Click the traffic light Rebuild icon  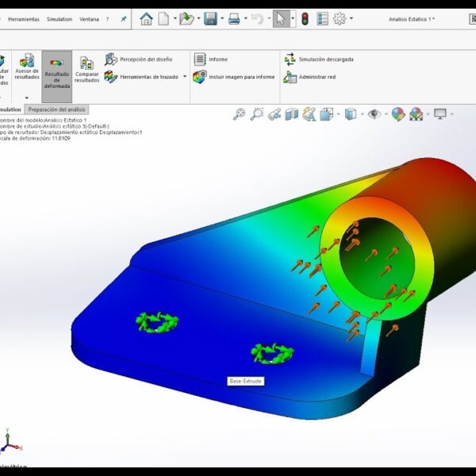point(305,19)
